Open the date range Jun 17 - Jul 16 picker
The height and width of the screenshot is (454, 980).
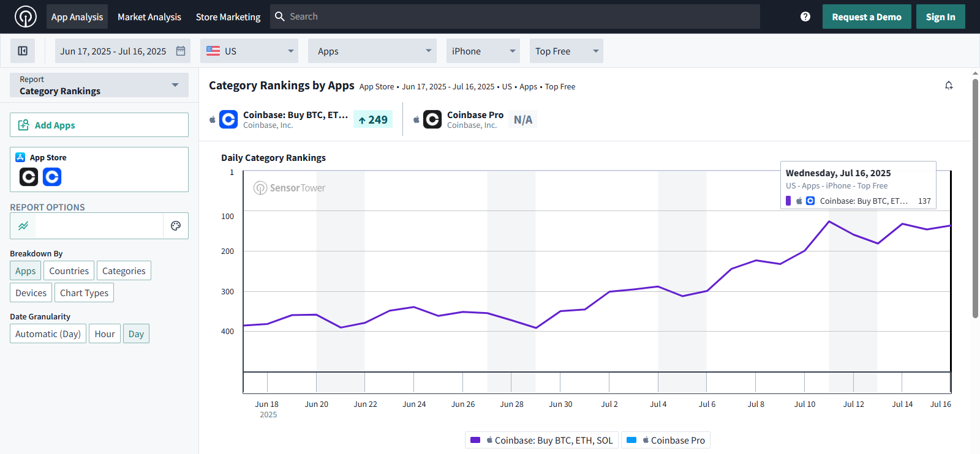123,51
